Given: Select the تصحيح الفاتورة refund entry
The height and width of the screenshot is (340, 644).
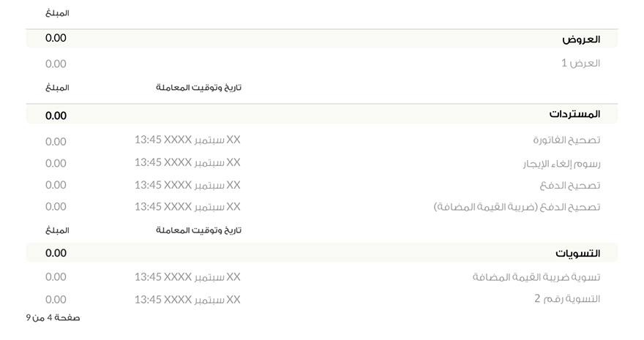Looking at the screenshot, I should point(566,140).
